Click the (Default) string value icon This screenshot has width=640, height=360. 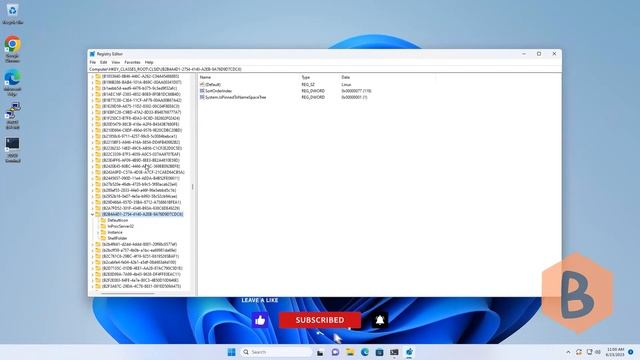[x=202, y=84]
